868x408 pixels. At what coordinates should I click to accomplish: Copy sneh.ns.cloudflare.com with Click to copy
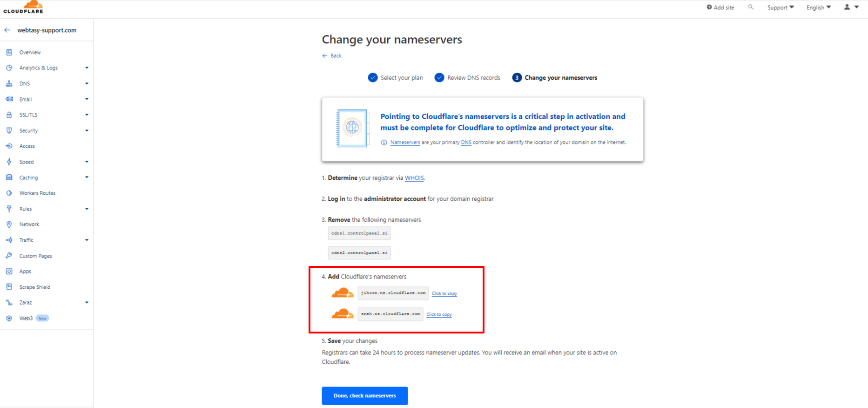point(439,315)
